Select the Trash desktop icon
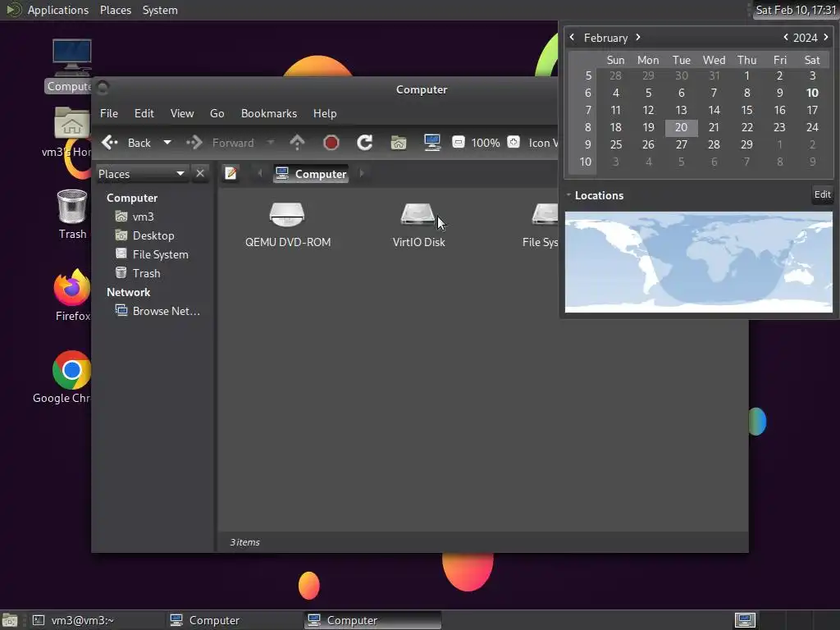The image size is (840, 630). 72,214
